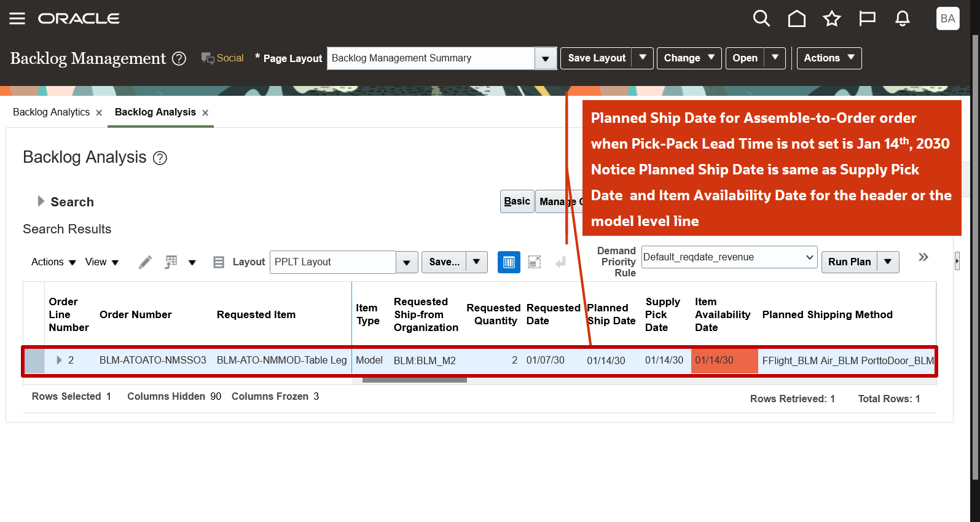
Task: Click the PPLT Layout input field
Action: point(332,262)
